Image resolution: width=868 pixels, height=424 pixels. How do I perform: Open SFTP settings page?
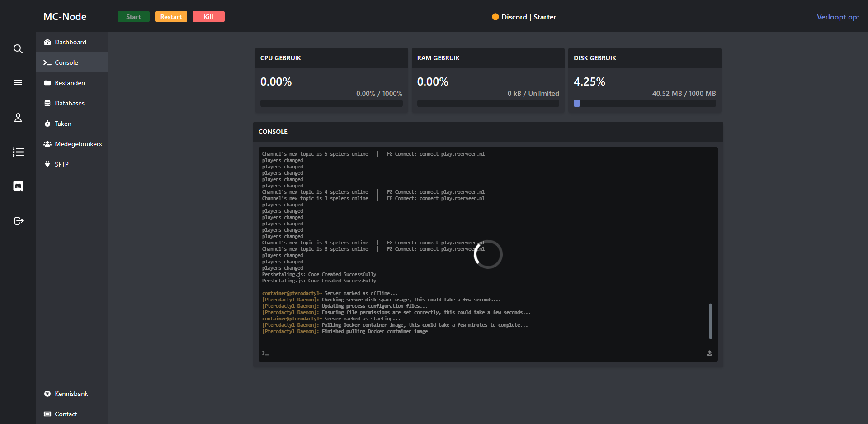[61, 164]
